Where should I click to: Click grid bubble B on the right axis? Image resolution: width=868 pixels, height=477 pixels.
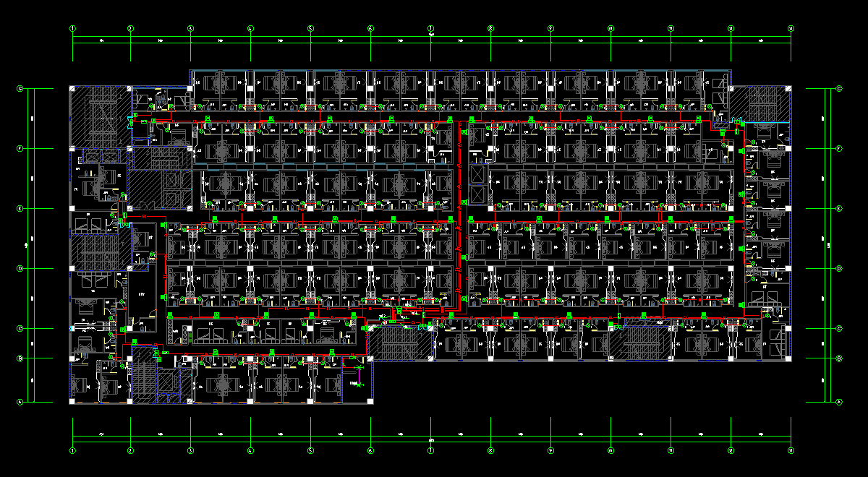tap(839, 358)
